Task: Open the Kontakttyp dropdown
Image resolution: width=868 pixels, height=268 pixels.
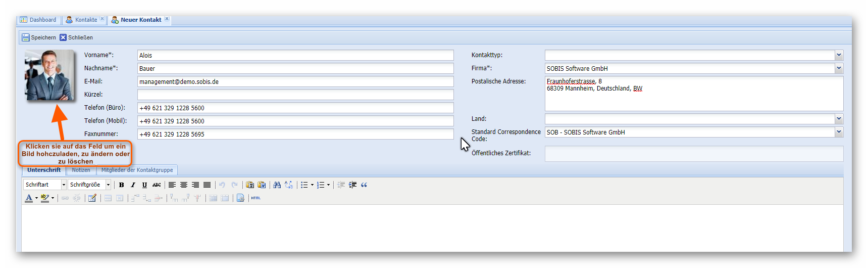Action: (839, 55)
